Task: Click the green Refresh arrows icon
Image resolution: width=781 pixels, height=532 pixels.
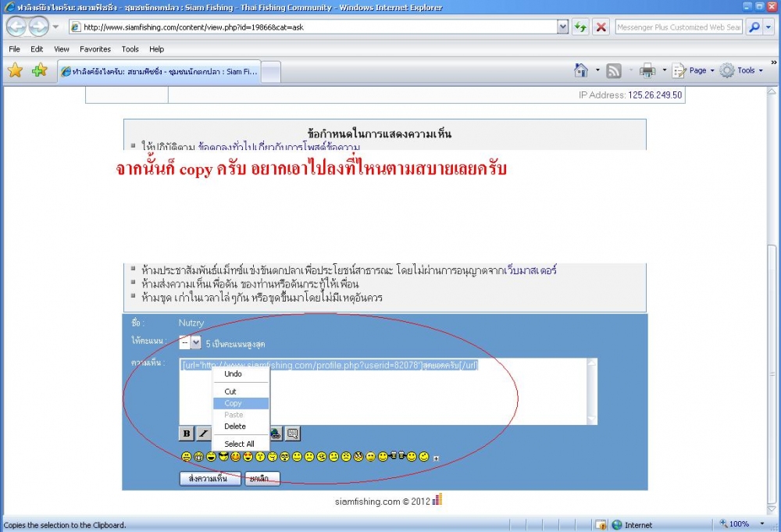Action: pos(581,27)
